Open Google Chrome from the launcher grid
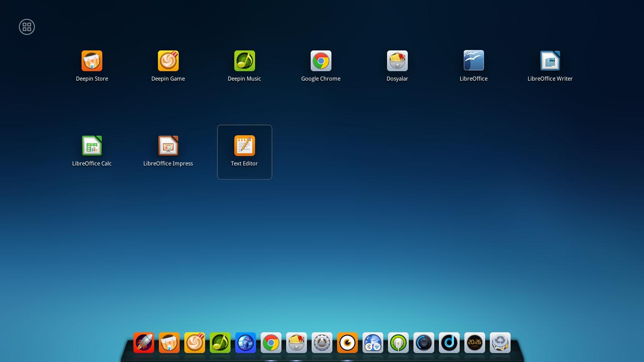 (321, 61)
